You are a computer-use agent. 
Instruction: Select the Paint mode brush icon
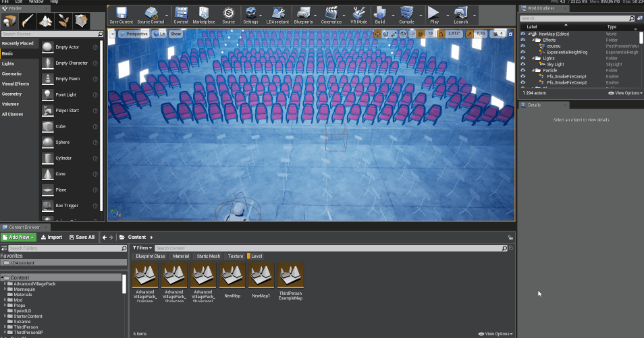click(x=28, y=20)
